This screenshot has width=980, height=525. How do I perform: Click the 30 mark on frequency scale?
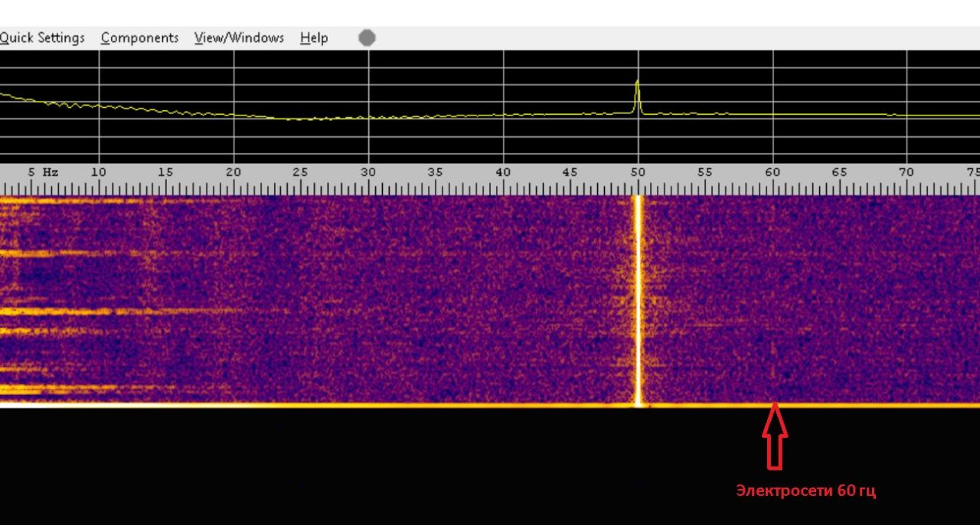coord(368,173)
